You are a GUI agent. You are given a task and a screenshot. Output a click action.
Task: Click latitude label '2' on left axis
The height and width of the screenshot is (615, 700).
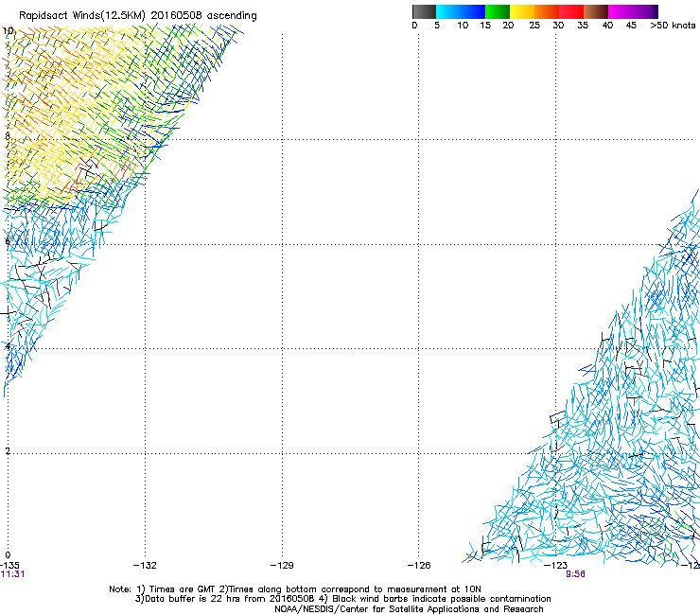click(8, 451)
